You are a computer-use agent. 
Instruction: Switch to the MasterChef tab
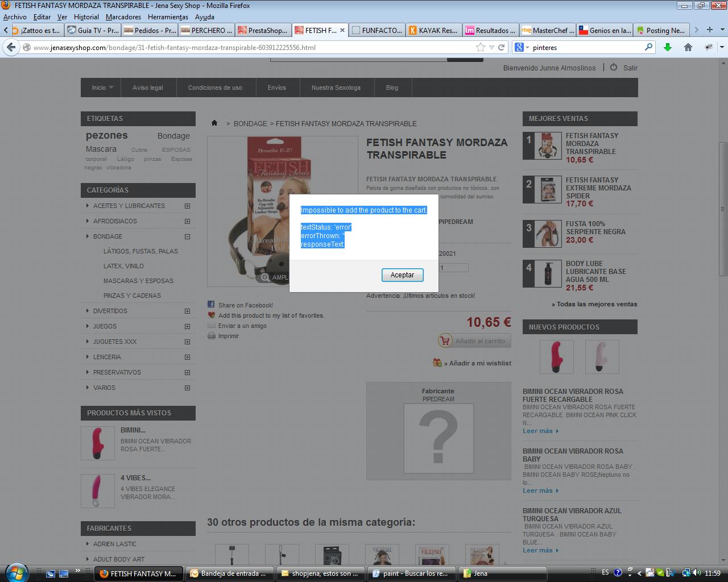[x=548, y=31]
